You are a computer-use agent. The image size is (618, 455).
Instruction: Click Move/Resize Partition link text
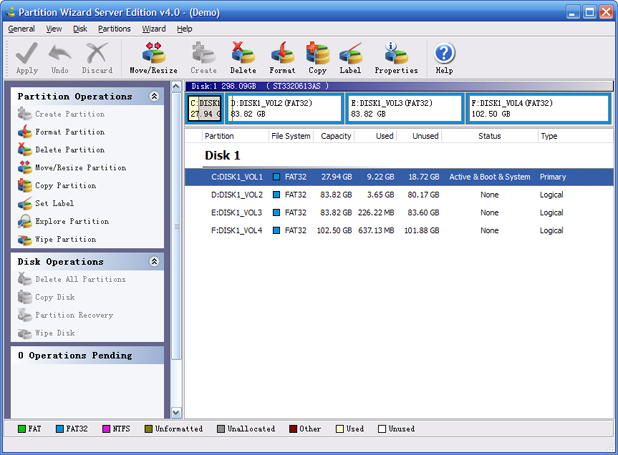81,168
